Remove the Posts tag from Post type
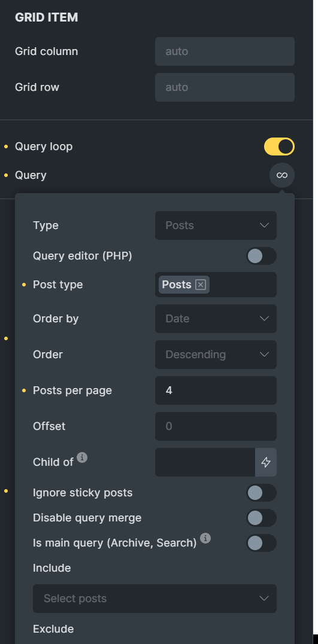Image resolution: width=318 pixels, height=644 pixels. 201,285
